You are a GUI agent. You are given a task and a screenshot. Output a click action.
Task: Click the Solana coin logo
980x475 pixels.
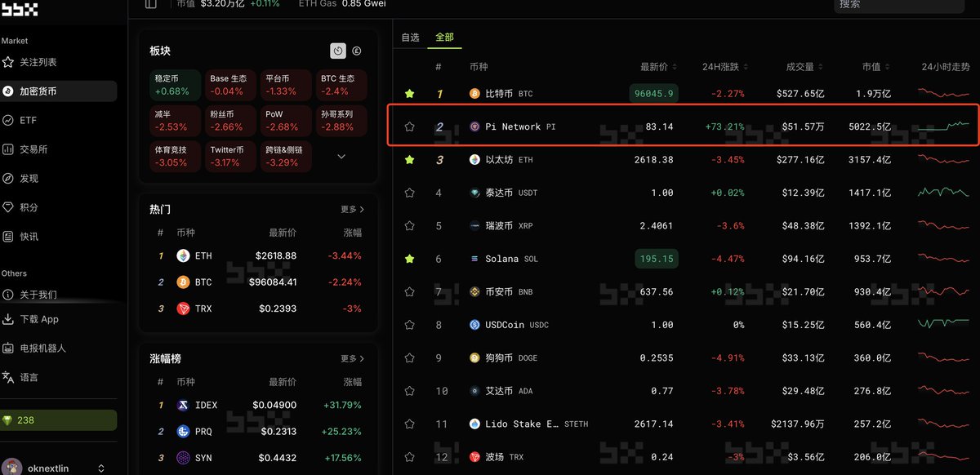tap(474, 259)
